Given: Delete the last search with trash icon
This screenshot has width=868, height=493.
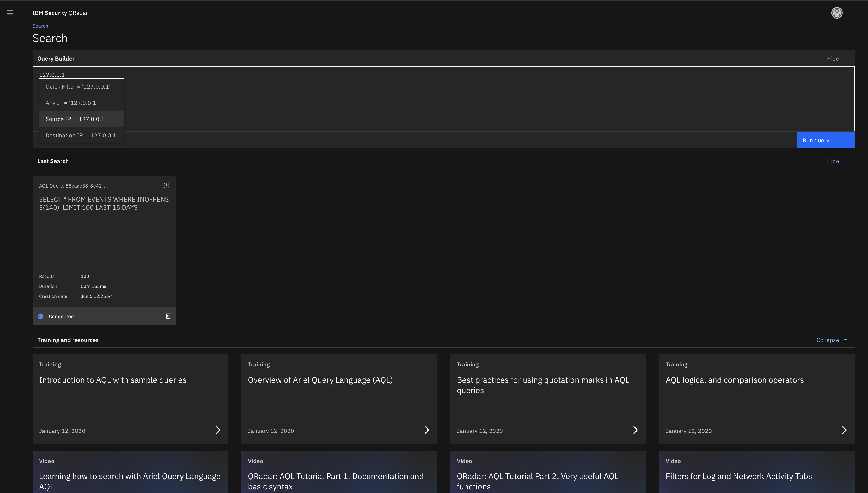Looking at the screenshot, I should (x=168, y=316).
